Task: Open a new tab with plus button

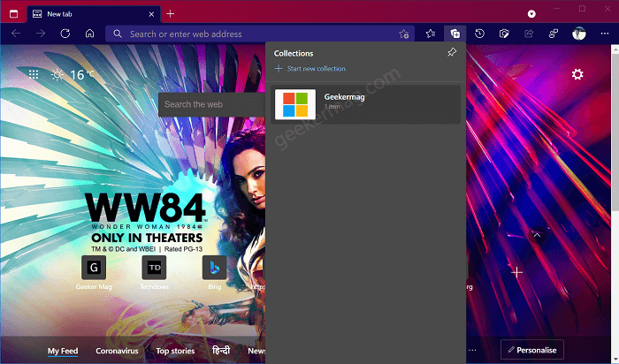Action: [170, 14]
